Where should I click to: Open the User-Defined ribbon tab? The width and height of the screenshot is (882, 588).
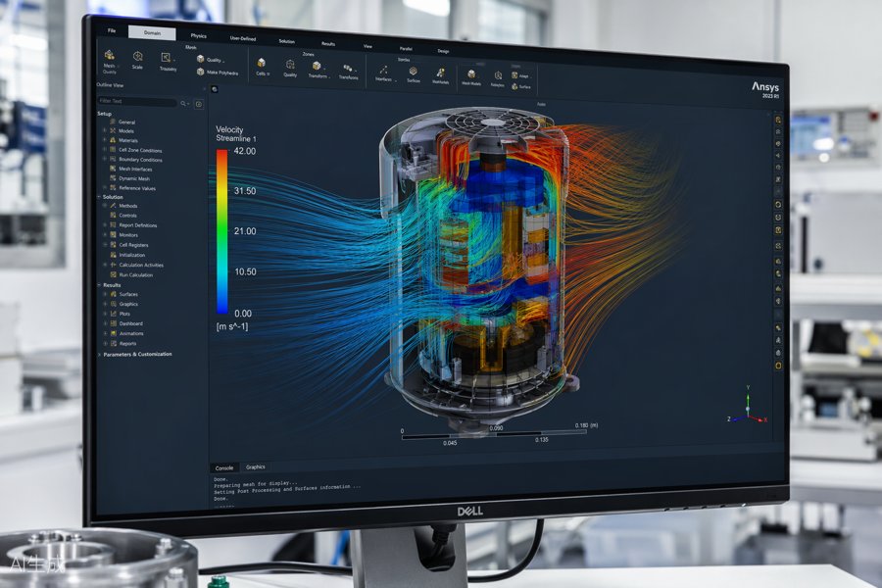point(243,38)
